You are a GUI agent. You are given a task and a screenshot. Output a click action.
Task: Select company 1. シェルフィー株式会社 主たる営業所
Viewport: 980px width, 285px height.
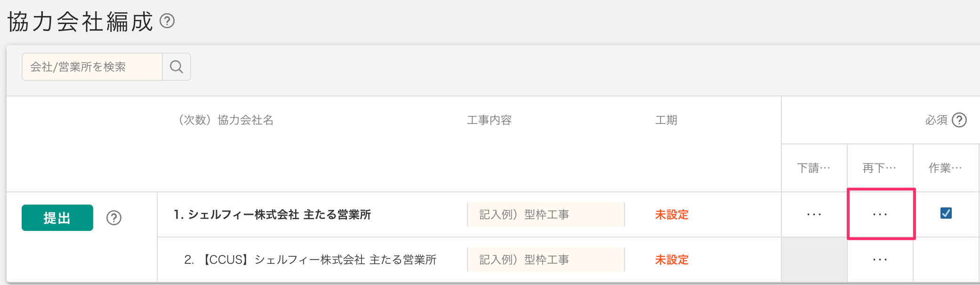tap(272, 215)
